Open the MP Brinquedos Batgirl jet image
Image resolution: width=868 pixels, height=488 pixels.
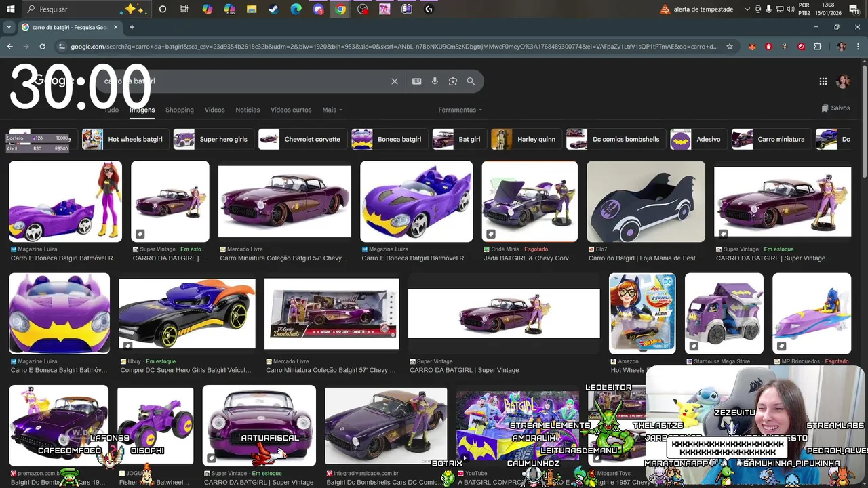[x=812, y=313]
